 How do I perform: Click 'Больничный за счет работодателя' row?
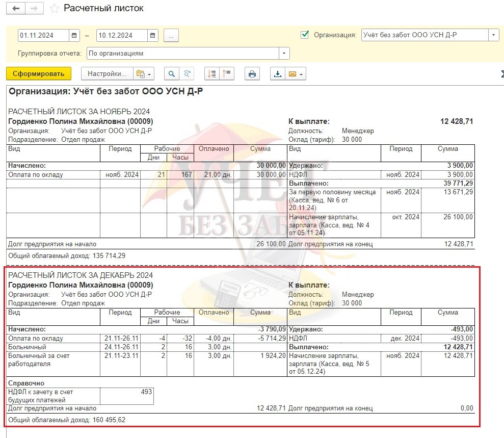tap(39, 360)
